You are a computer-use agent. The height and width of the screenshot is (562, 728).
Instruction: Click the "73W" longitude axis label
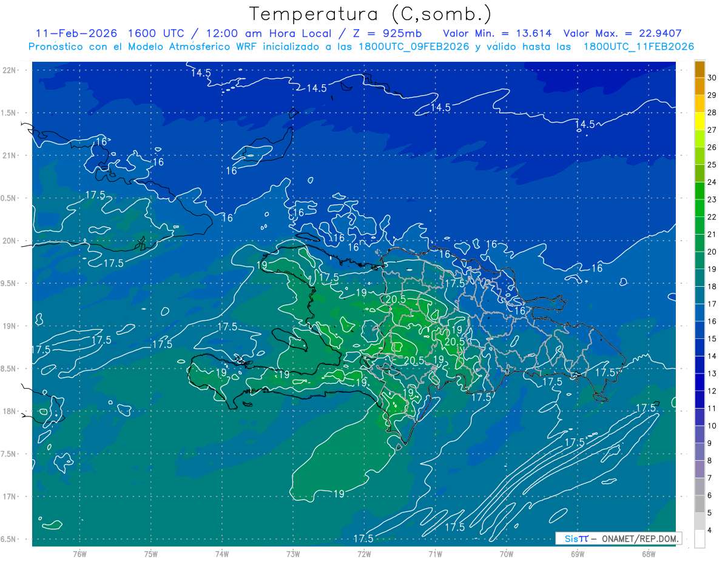293,554
